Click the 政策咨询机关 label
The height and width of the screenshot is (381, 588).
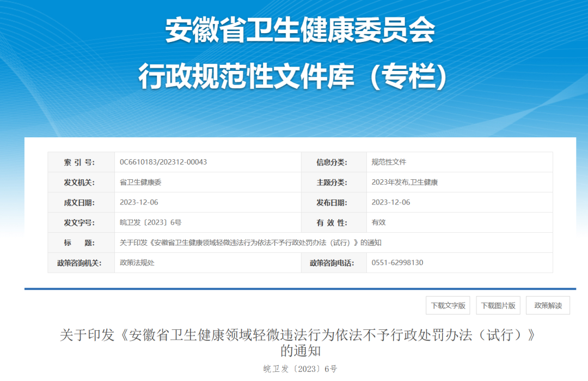(79, 263)
